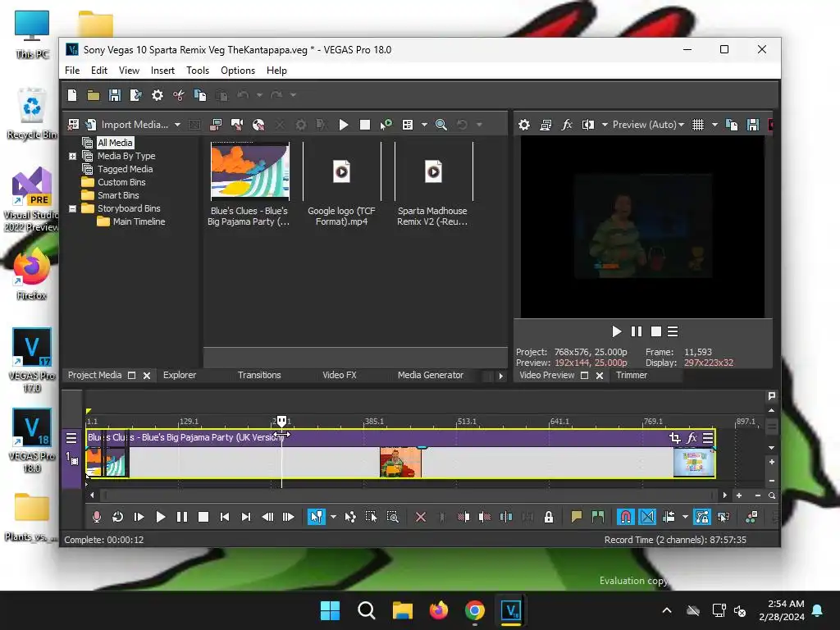This screenshot has width=840, height=630.
Task: Click the Remove Unused Media icon
Action: click(x=73, y=125)
